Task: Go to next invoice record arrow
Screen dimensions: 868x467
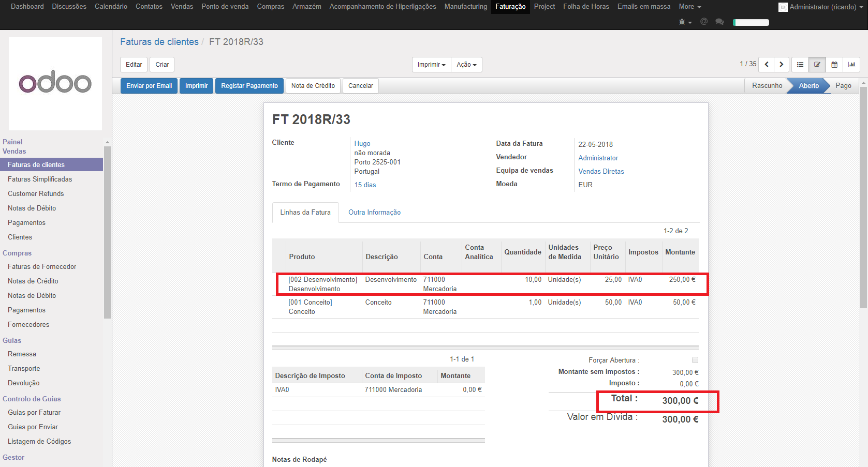Action: [782, 65]
